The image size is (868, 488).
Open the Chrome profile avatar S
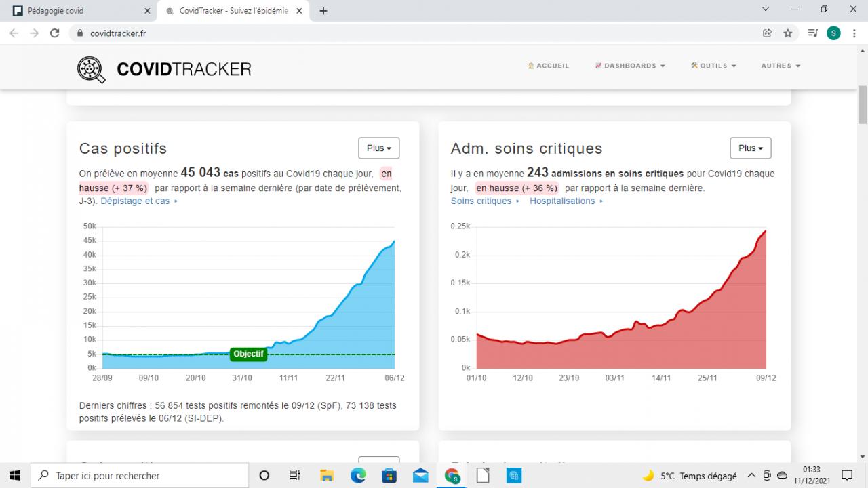point(833,33)
